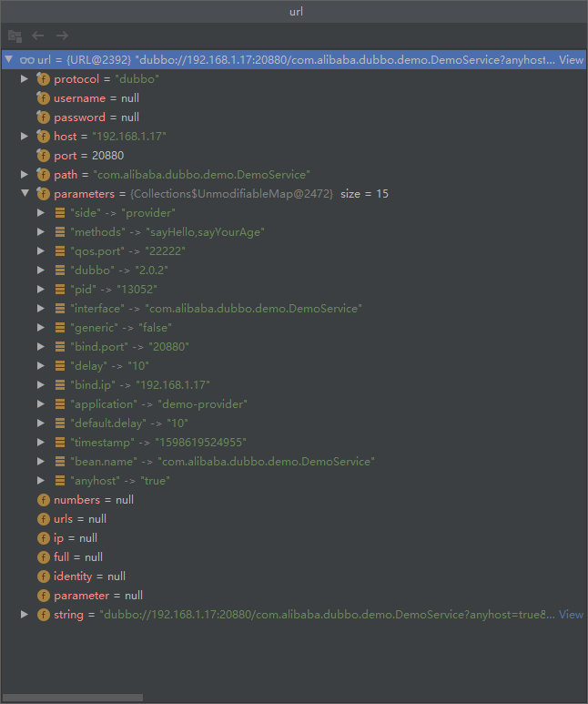Expand the "default.delay" map entry
Viewport: 588px width, 704px height.
tap(41, 423)
